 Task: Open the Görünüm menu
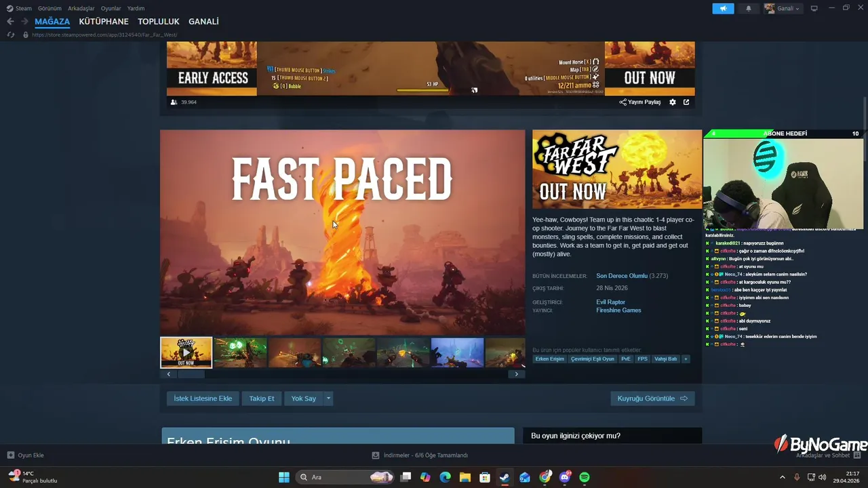pos(50,8)
